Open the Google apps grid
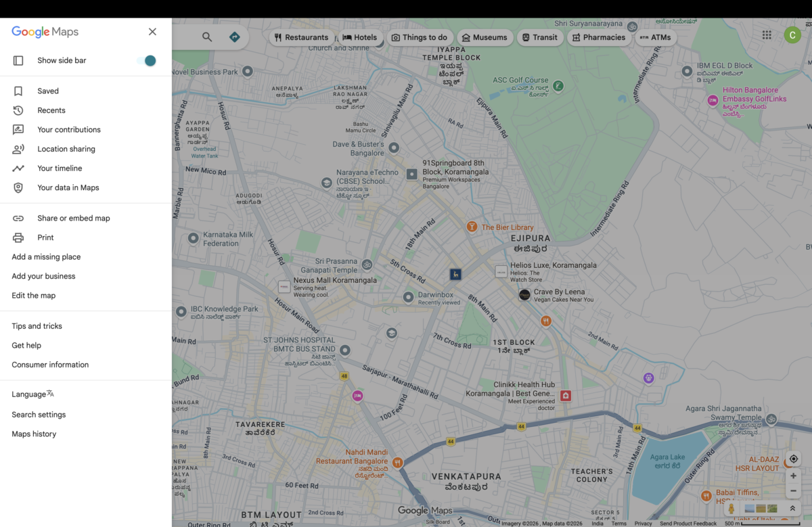This screenshot has width=812, height=527. [x=767, y=35]
